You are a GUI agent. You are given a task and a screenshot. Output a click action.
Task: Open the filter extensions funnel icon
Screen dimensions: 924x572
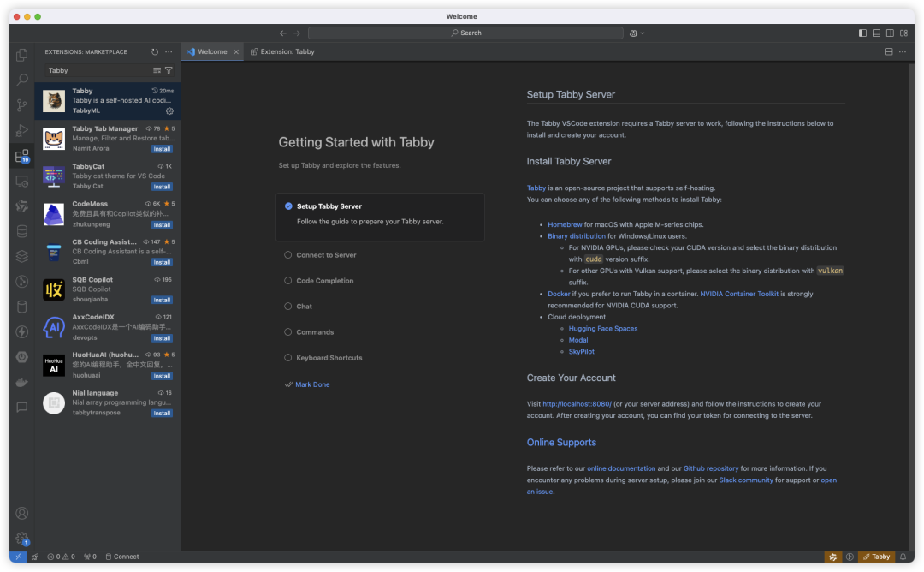click(x=169, y=70)
